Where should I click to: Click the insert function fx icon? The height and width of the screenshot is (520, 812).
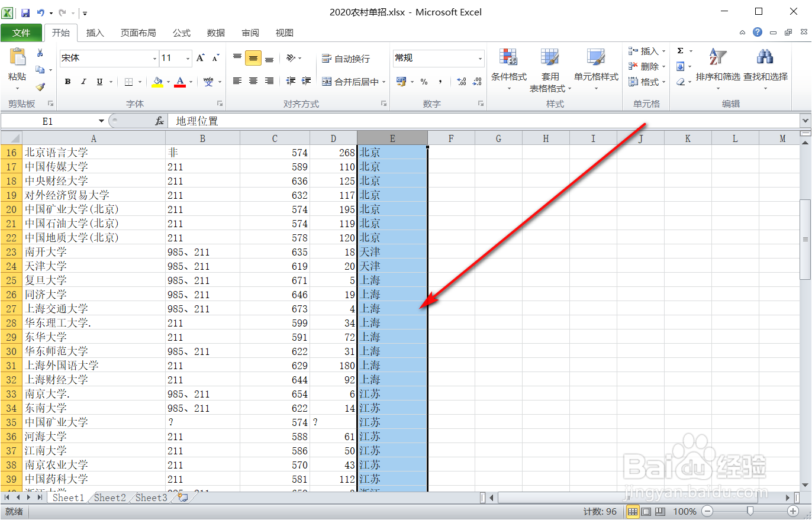point(159,121)
